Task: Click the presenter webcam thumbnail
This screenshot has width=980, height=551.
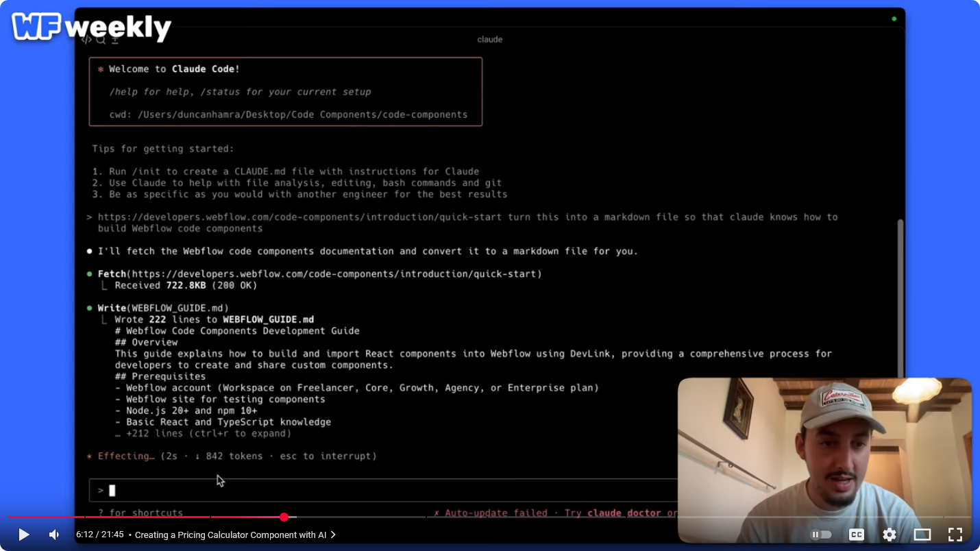Action: (824, 460)
